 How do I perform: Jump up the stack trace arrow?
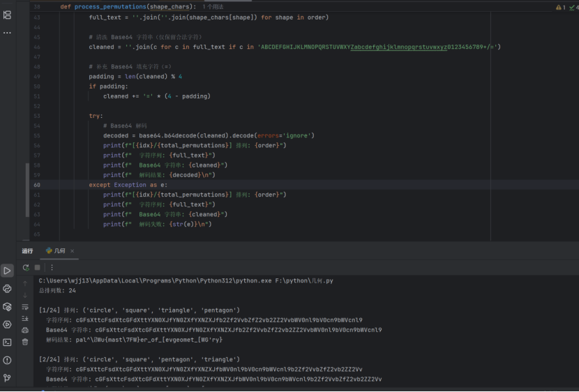(x=24, y=283)
